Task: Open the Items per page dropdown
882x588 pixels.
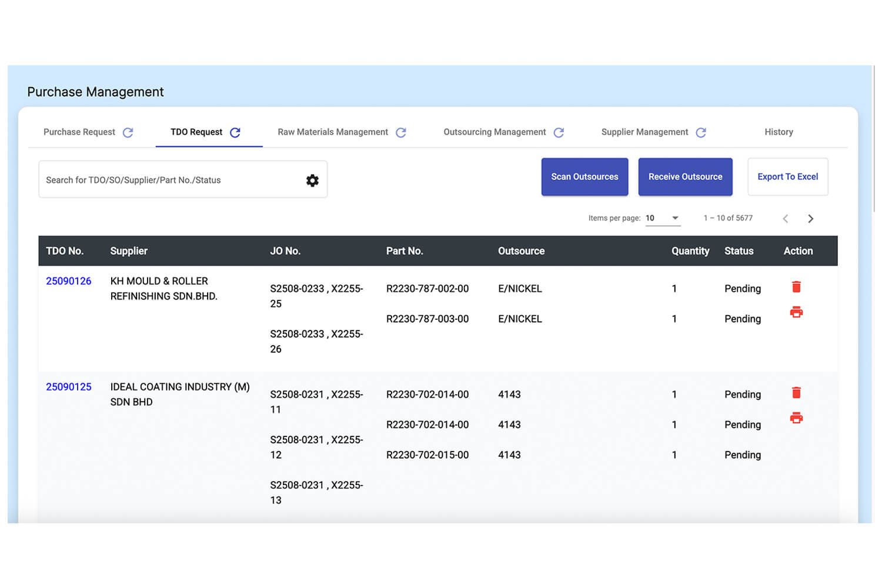Action: [x=663, y=218]
